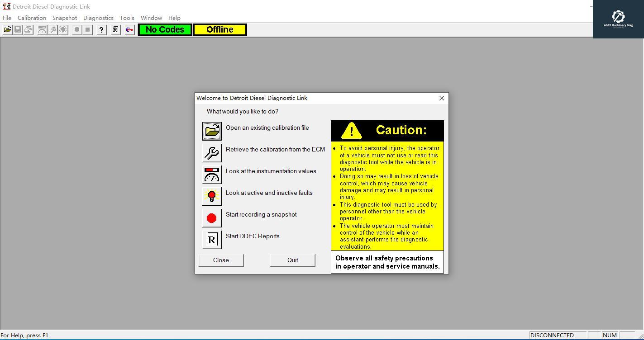Click the Print toolbar icon
Image resolution: width=644 pixels, height=340 pixels.
pos(28,29)
